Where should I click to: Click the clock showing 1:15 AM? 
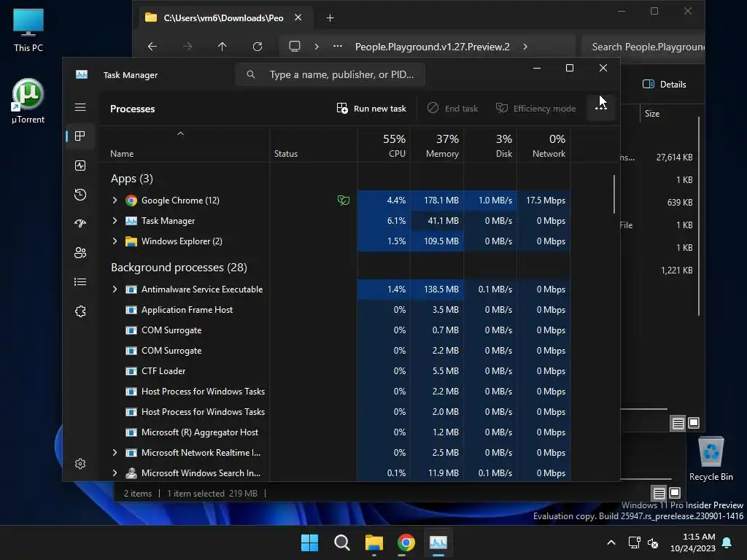[x=699, y=537]
